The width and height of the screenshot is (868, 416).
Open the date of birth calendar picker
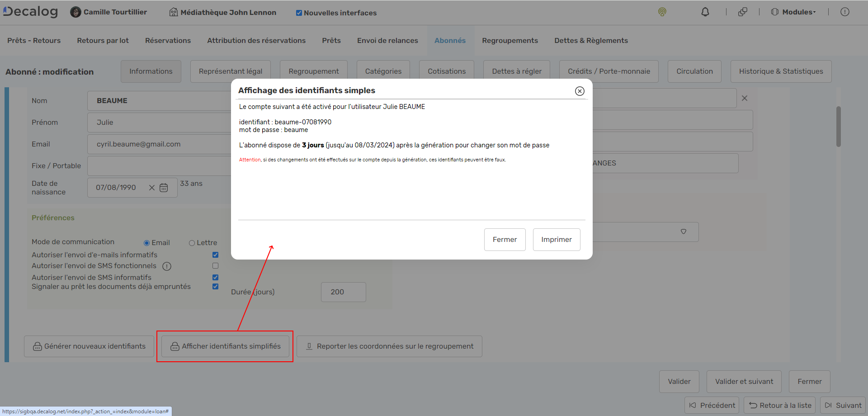[x=164, y=188]
